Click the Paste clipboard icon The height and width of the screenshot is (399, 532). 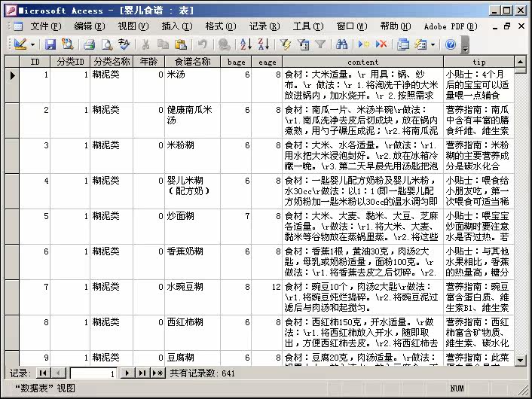pyautogui.click(x=181, y=44)
